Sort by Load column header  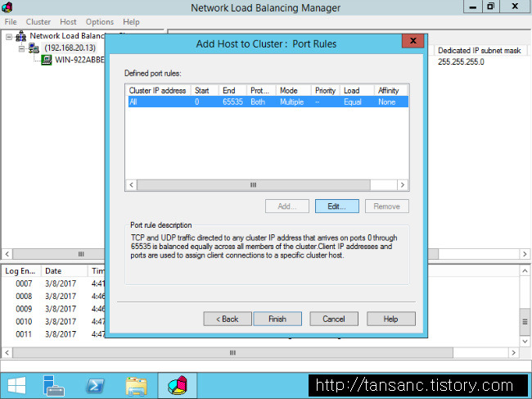click(357, 91)
